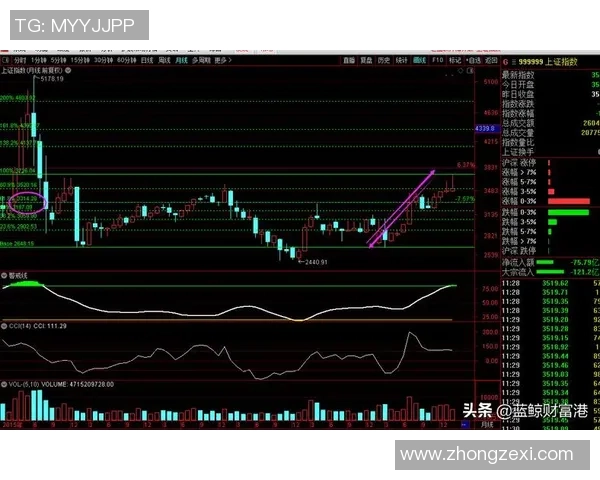Click the G icon before 999999 stock code

(506, 60)
